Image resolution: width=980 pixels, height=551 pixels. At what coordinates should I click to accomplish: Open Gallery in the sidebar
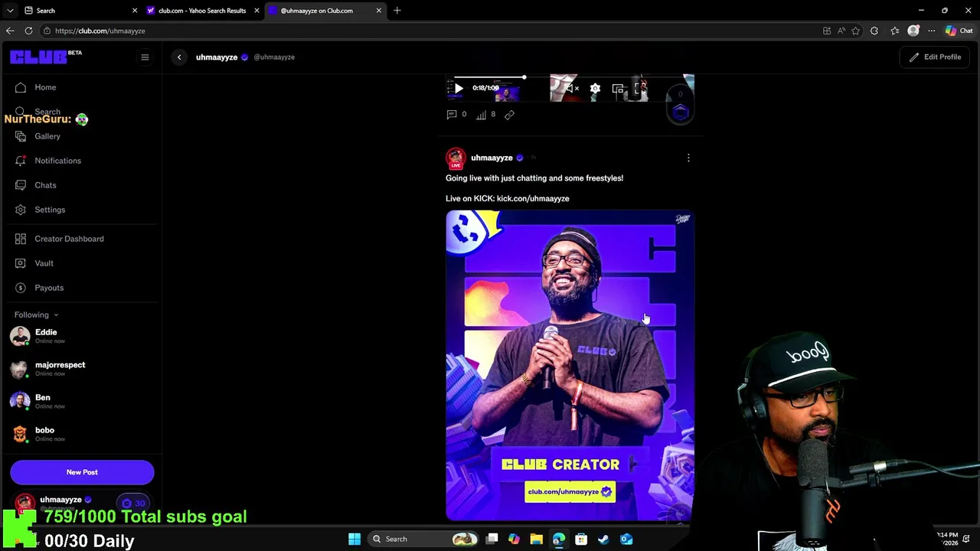click(47, 136)
